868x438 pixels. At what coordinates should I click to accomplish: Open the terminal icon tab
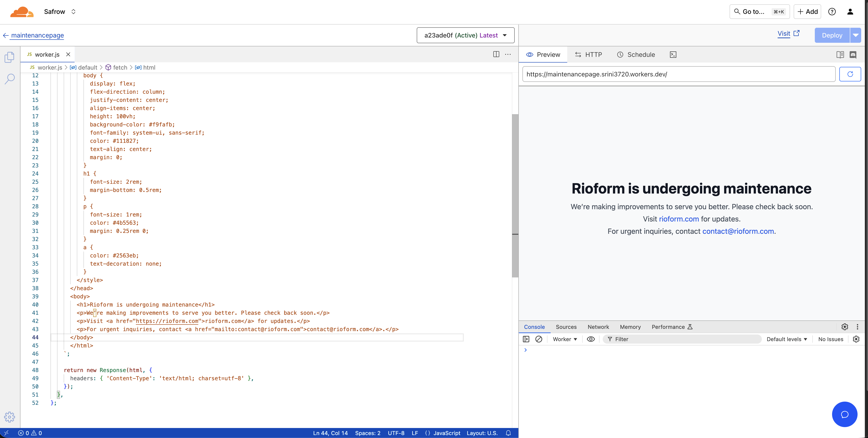(673, 55)
